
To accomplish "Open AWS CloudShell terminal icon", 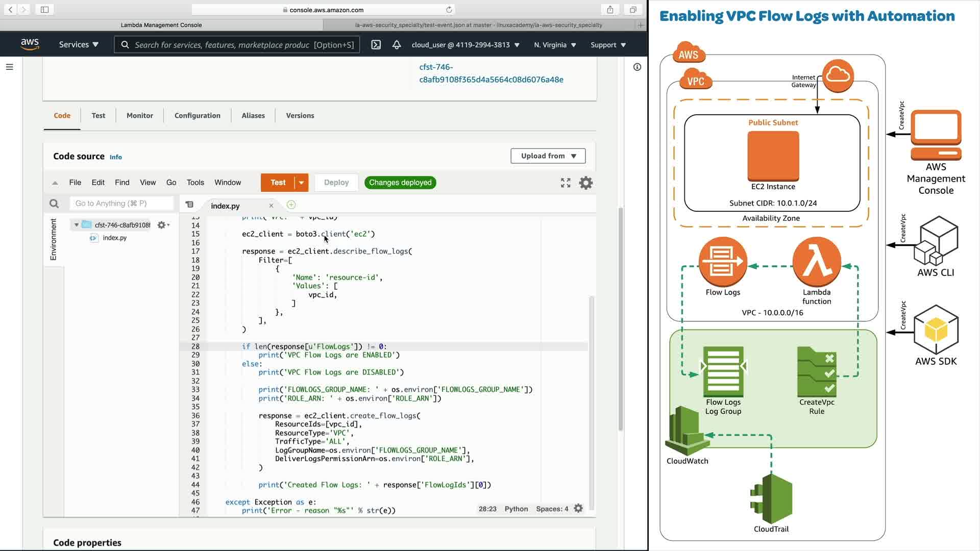I will [x=376, y=45].
